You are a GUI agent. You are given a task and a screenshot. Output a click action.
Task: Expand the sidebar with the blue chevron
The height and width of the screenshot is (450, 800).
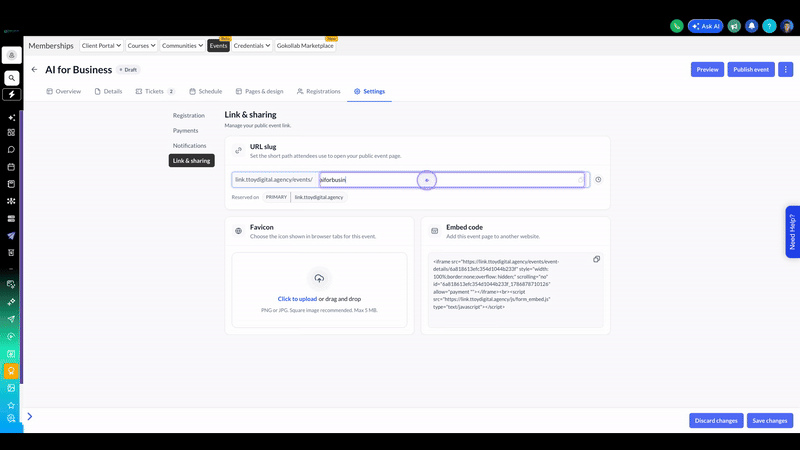(30, 416)
